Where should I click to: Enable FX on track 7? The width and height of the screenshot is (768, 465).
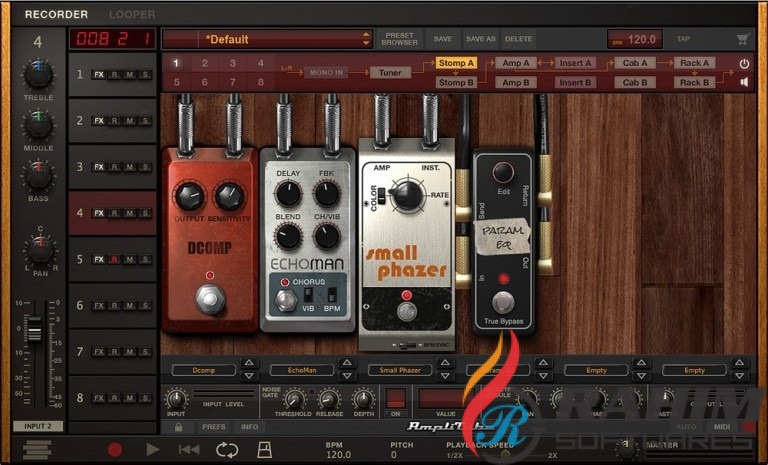click(99, 352)
